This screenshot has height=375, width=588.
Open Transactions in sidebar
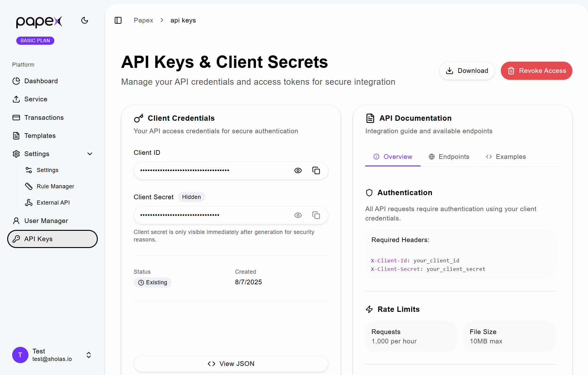pyautogui.click(x=52, y=118)
